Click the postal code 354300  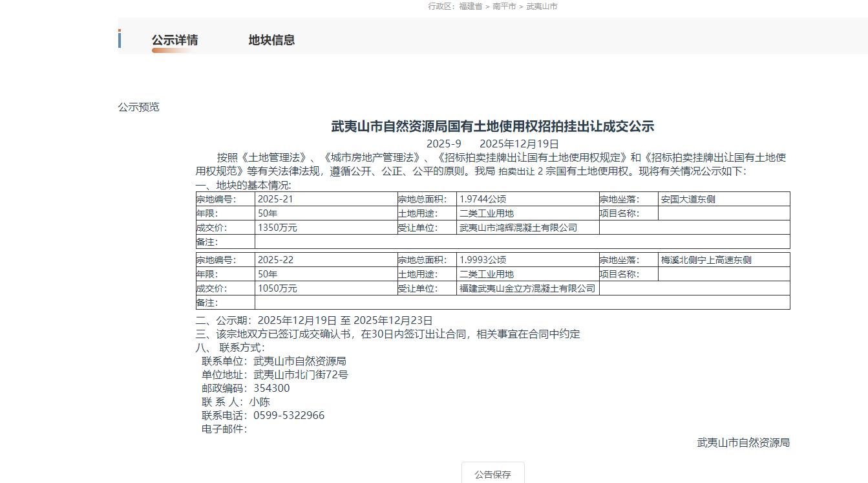pos(271,388)
